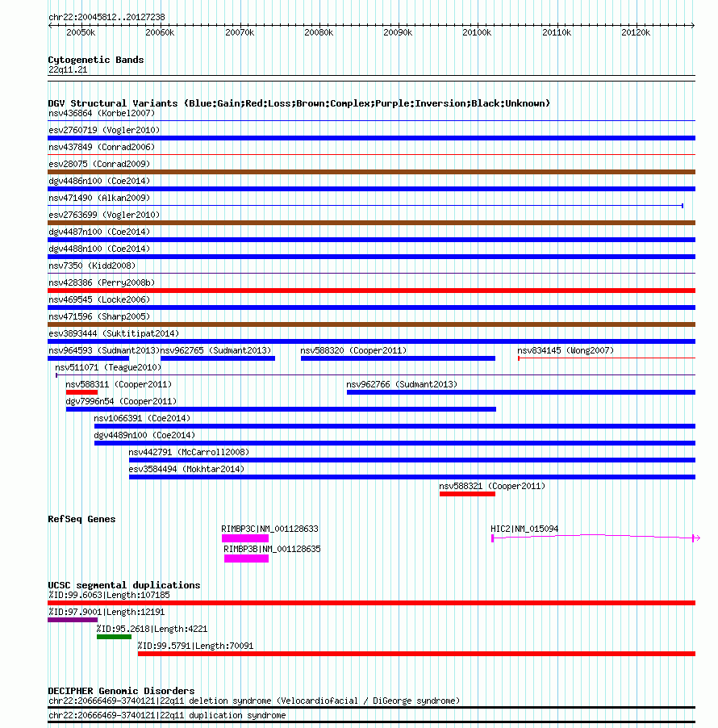Screen dimensions: 718x728
Task: Select the HIC2|NM_015094 gene label
Action: [524, 529]
